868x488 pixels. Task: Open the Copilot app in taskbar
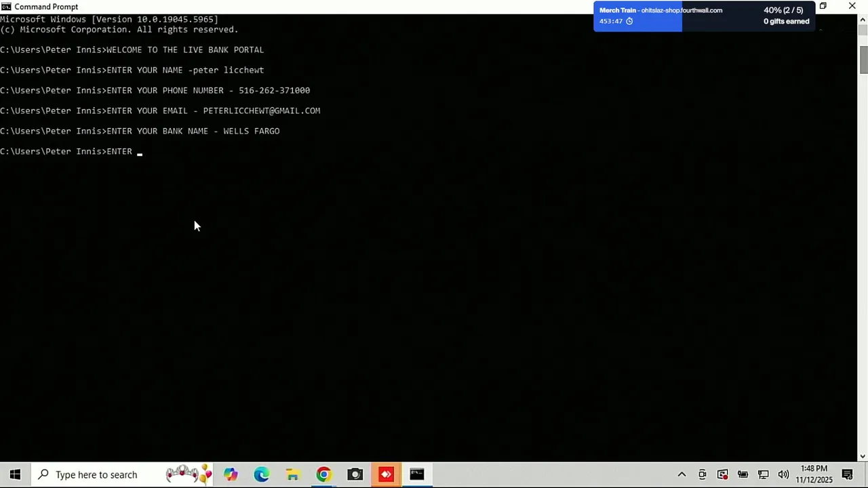coord(231,474)
